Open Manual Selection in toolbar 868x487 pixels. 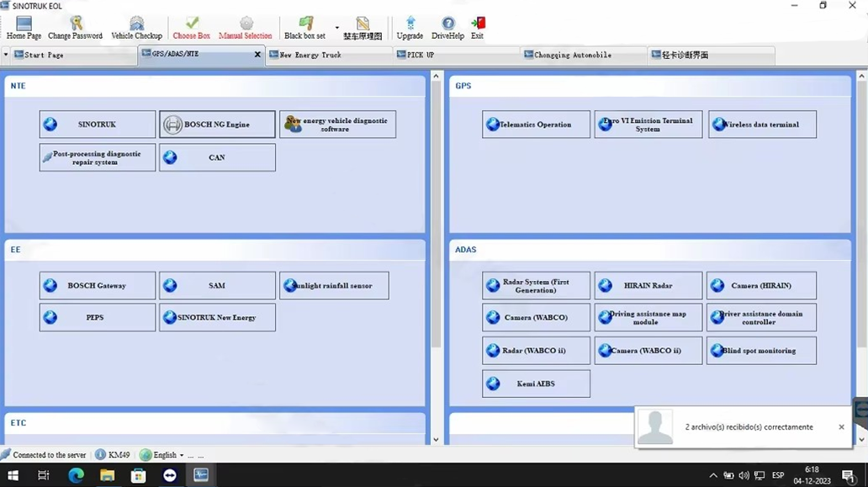pos(246,28)
